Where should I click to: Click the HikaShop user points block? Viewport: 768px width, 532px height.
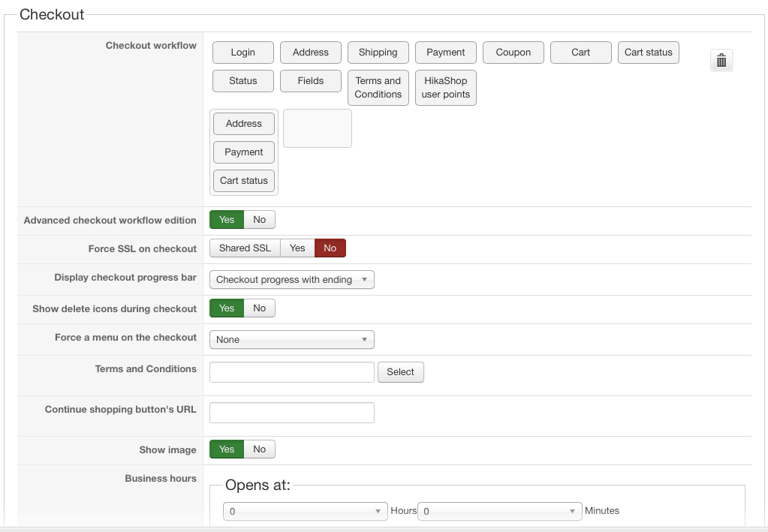445,88
